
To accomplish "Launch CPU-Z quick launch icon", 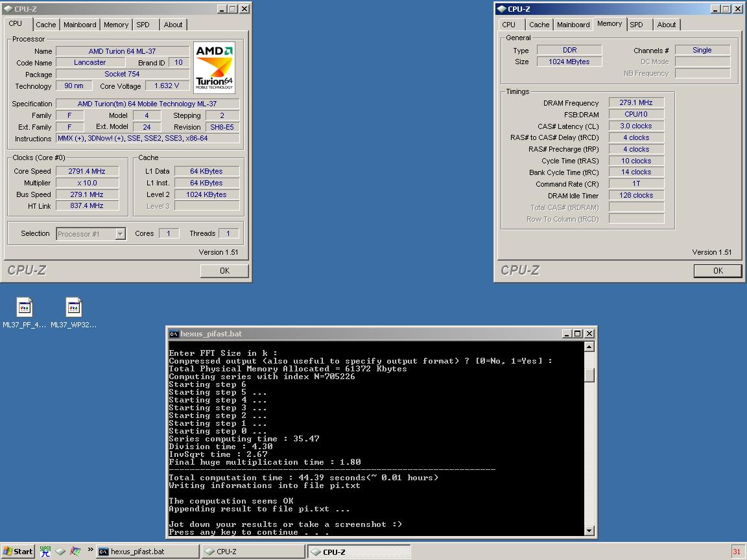I will click(x=60, y=552).
